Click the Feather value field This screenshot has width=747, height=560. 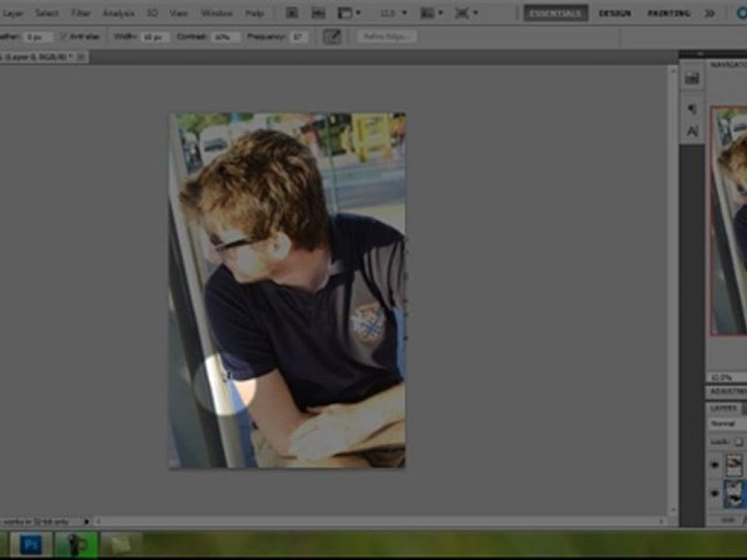point(37,37)
